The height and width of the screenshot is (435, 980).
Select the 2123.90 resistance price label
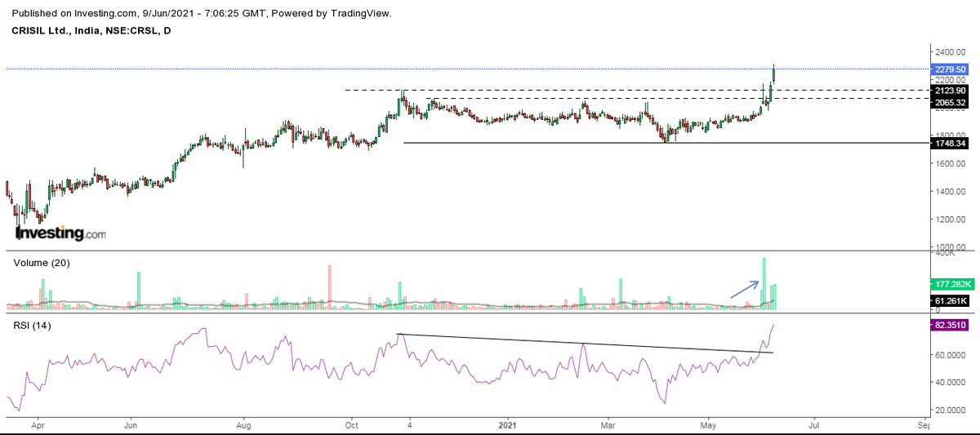950,91
